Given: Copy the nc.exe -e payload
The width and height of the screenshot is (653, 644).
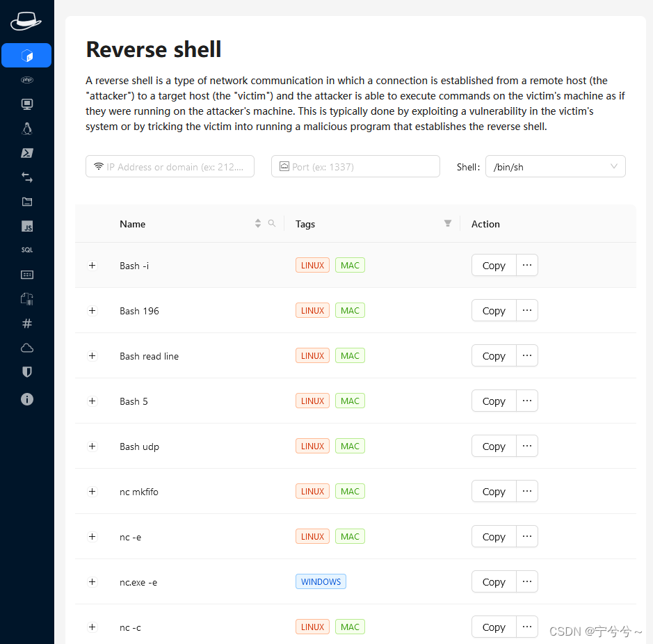Looking at the screenshot, I should click(494, 582).
